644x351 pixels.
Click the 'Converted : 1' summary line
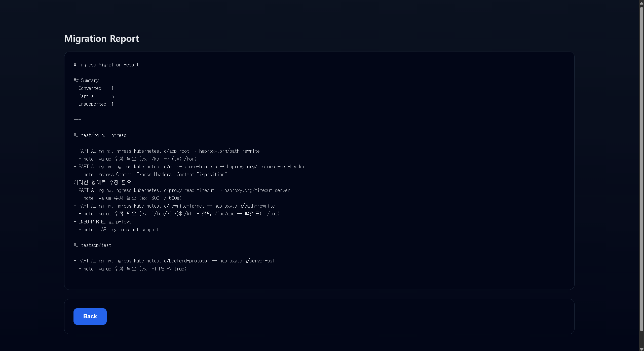[x=93, y=88]
